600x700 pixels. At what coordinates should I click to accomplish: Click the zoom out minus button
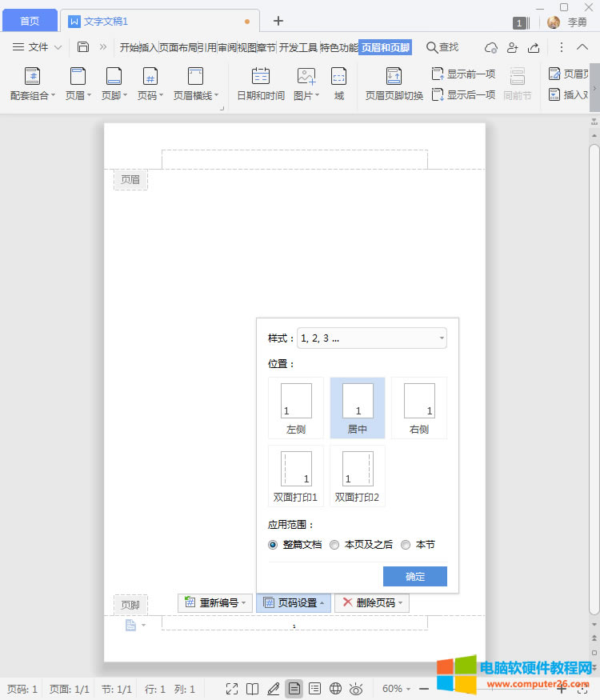(423, 689)
